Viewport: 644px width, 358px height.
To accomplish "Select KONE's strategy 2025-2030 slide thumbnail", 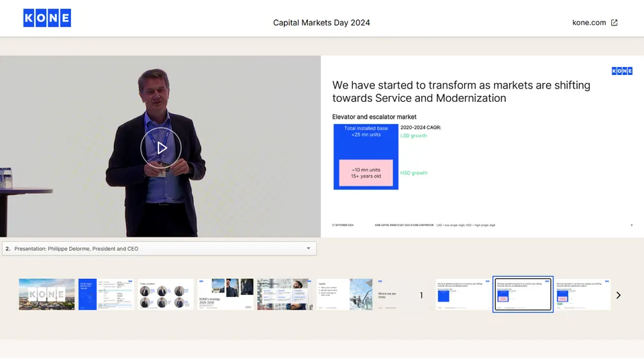I will point(225,294).
